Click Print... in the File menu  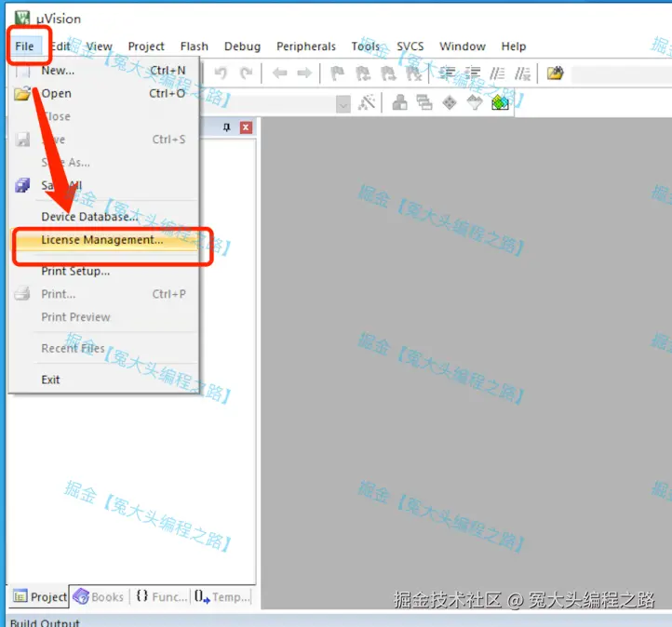pos(104,294)
